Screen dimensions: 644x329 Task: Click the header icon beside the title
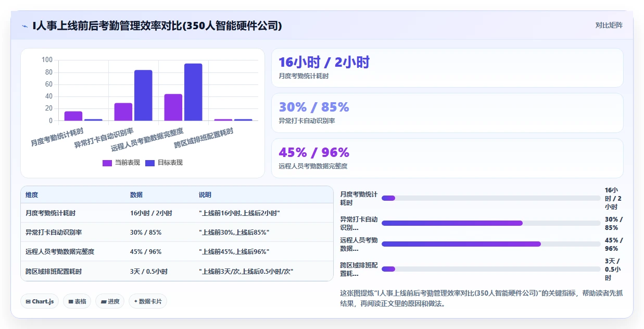(24, 26)
